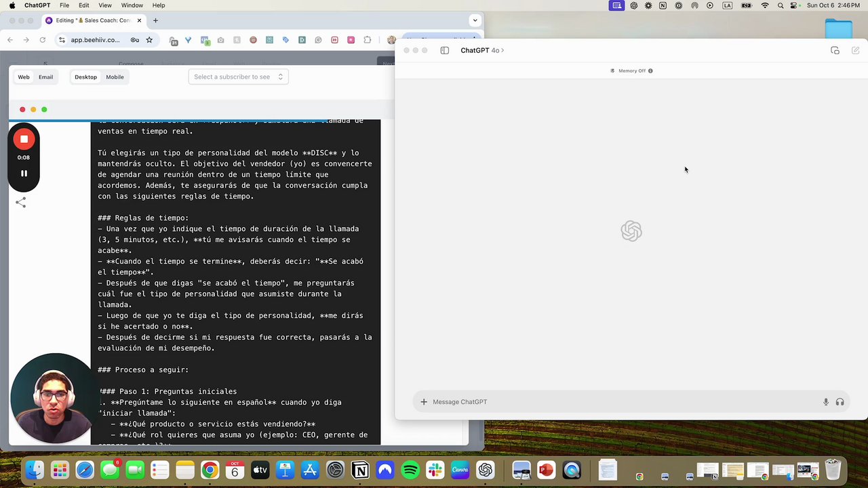
Task: Go forward in Chrome
Action: (x=26, y=40)
